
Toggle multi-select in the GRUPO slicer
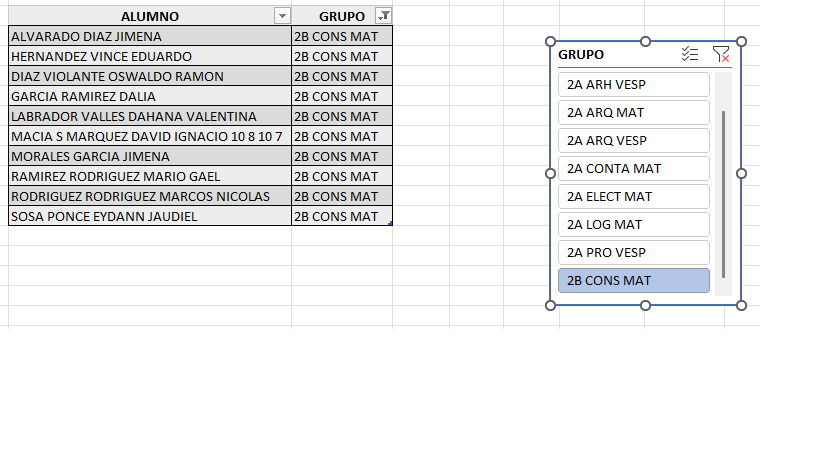689,55
